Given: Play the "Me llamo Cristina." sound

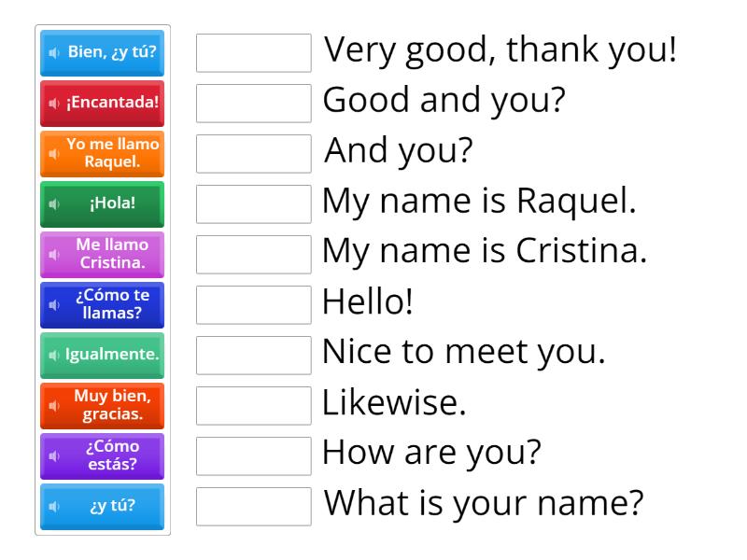Looking at the screenshot, I should (x=54, y=255).
